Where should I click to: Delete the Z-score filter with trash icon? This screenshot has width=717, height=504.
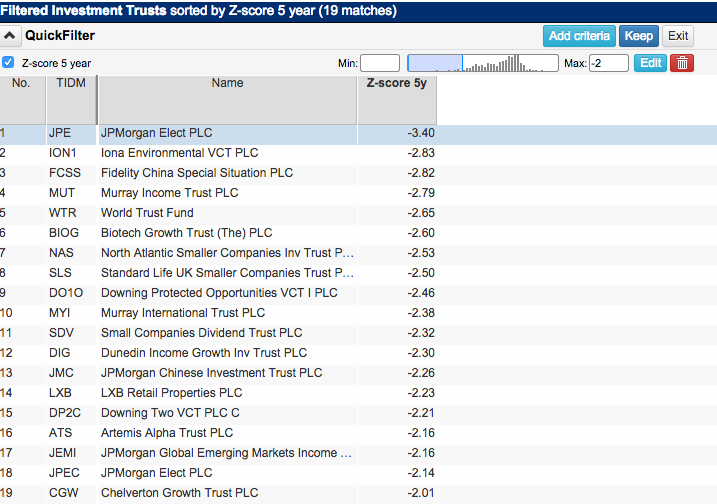(682, 63)
